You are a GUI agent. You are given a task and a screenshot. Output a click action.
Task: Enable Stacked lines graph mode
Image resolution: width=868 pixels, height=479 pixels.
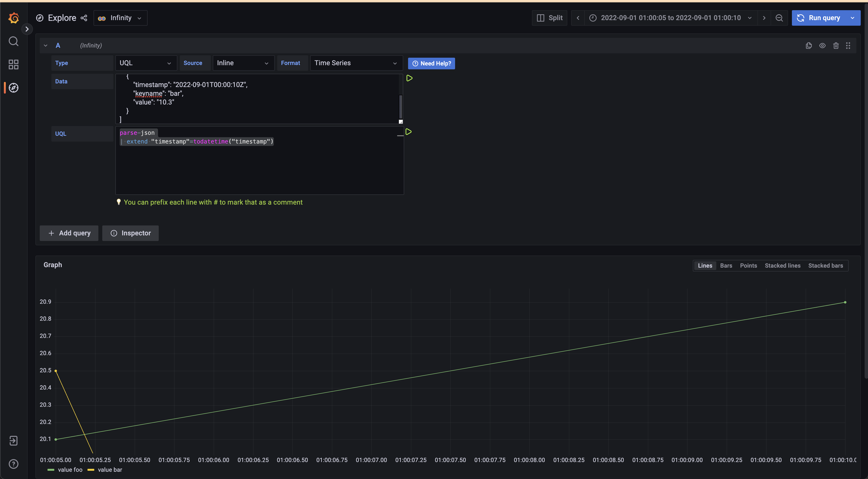[x=782, y=265]
